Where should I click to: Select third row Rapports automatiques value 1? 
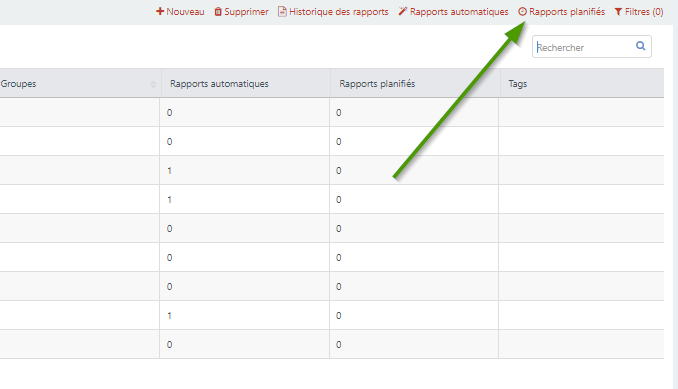pos(170,171)
